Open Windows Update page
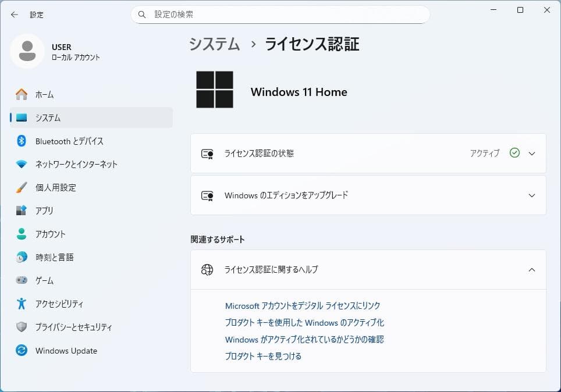This screenshot has width=561, height=392. 91,350
